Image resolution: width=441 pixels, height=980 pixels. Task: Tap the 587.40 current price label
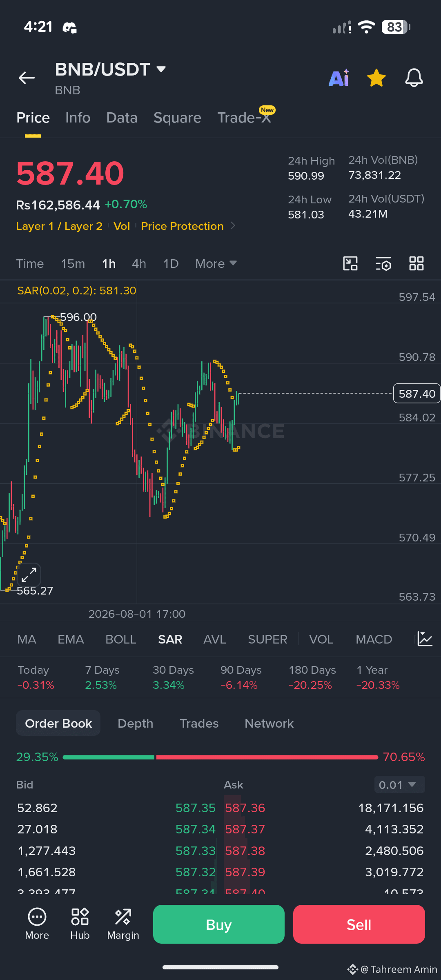(x=416, y=394)
